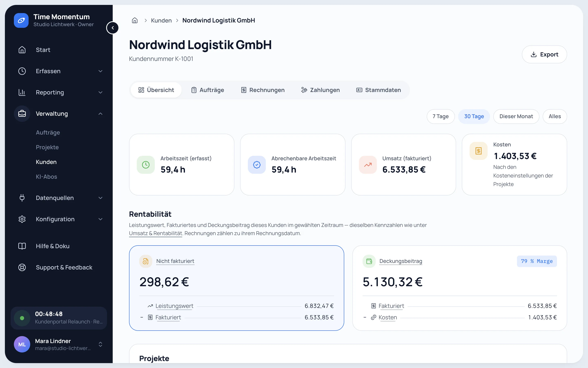Image resolution: width=588 pixels, height=368 pixels.
Task: Click the Verwaltung briefcase icon
Action: 22,114
